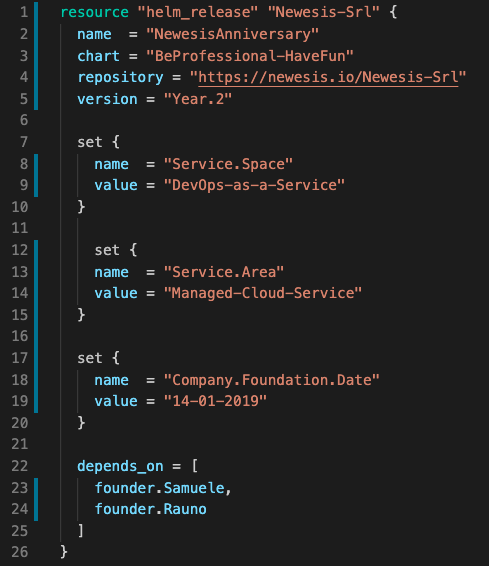Click the closing brace on line 15
The image size is (489, 566).
click(x=82, y=315)
